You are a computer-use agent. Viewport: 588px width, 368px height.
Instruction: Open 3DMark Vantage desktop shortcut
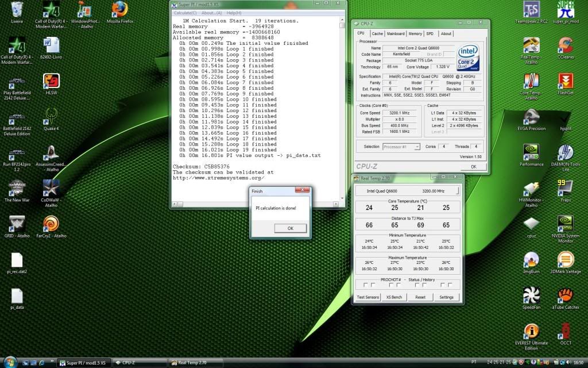566,260
